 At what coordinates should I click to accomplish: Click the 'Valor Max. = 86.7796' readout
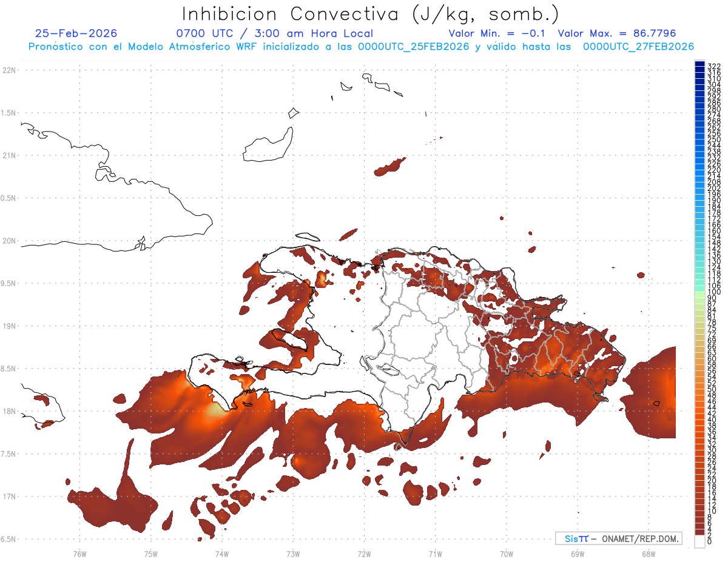pyautogui.click(x=617, y=33)
